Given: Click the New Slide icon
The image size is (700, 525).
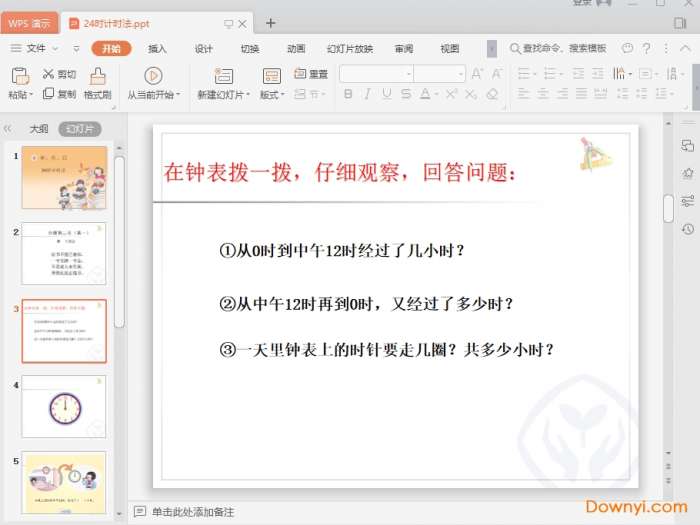Looking at the screenshot, I should [224, 76].
